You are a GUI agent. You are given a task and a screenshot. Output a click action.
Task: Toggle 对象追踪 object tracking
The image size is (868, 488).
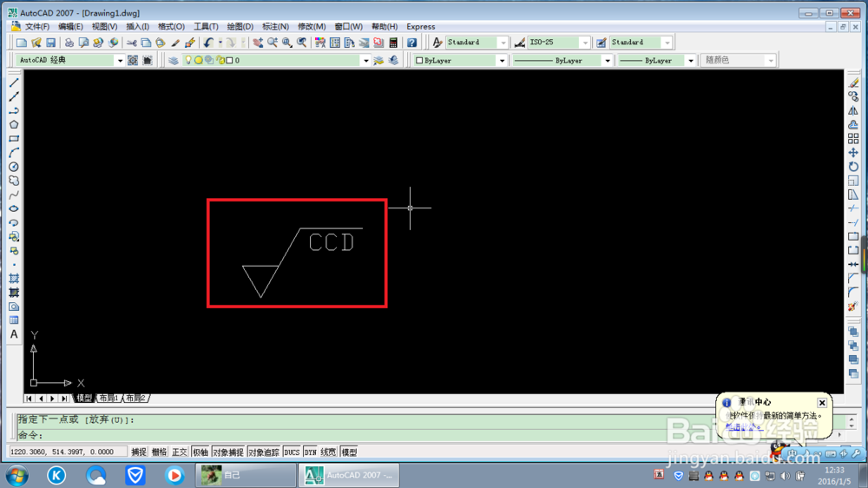coord(264,452)
